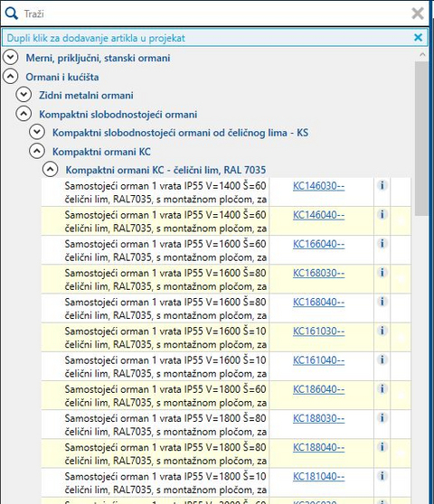This screenshot has width=434, height=504.
Task: Expand Zidni metalni ormani
Action: click(x=24, y=95)
